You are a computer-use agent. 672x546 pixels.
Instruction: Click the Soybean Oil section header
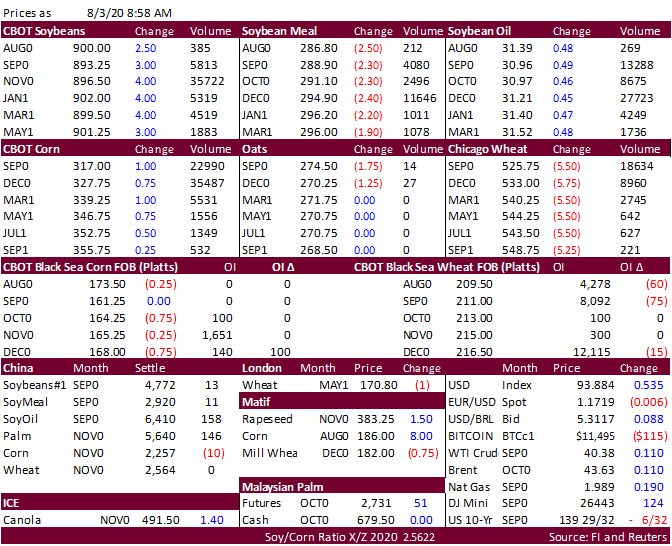click(x=479, y=31)
